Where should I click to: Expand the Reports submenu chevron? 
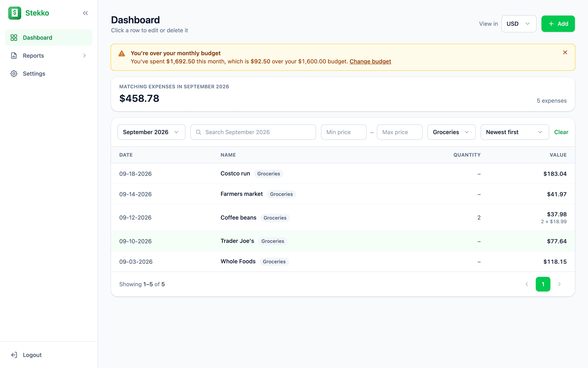tap(84, 56)
